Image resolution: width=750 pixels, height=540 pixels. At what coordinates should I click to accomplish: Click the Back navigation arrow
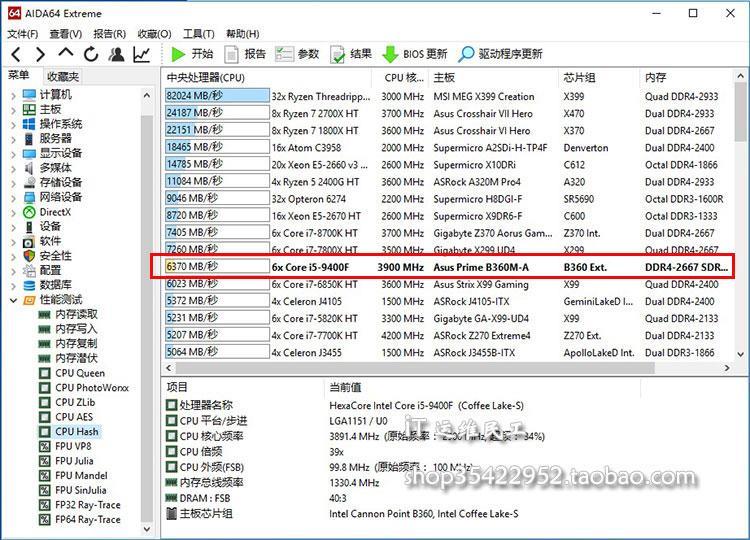coord(15,54)
